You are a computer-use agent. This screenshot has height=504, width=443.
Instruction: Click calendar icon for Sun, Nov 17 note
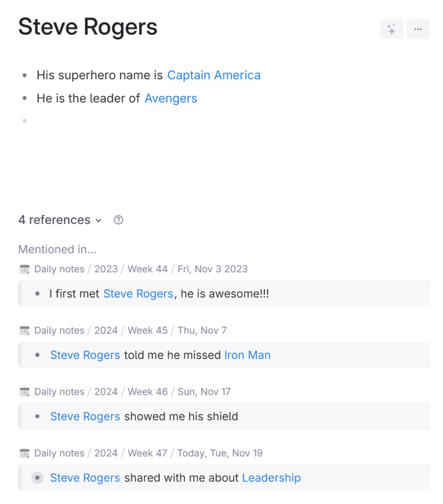point(25,392)
